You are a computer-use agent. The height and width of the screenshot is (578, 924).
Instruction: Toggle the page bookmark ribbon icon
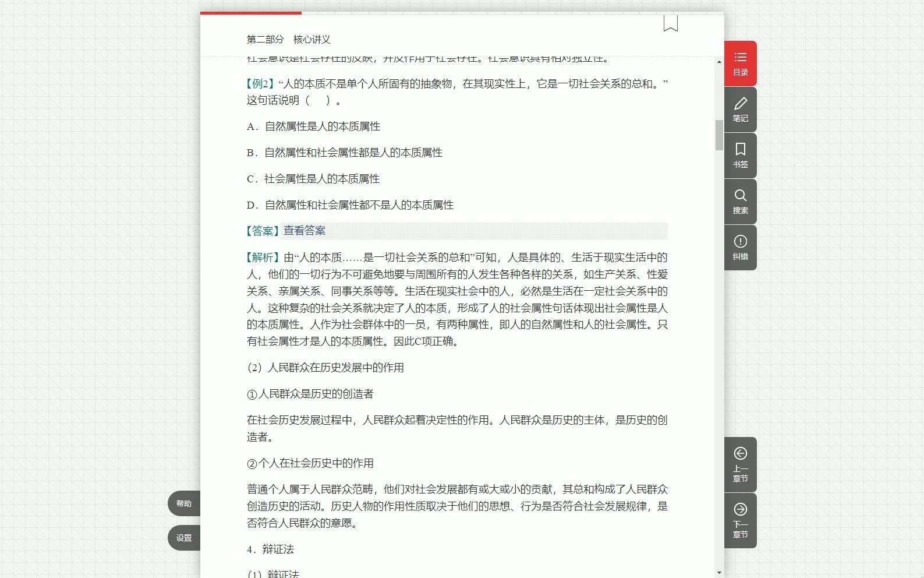coord(671,23)
